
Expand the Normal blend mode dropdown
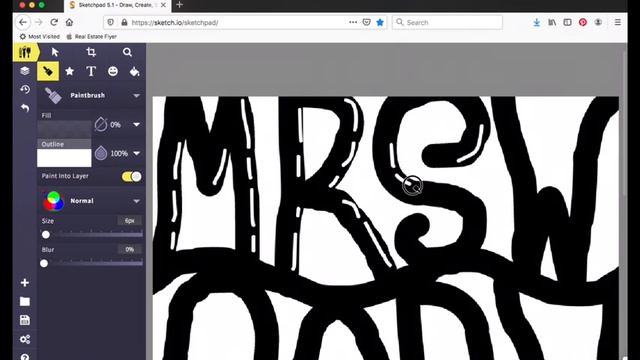136,201
